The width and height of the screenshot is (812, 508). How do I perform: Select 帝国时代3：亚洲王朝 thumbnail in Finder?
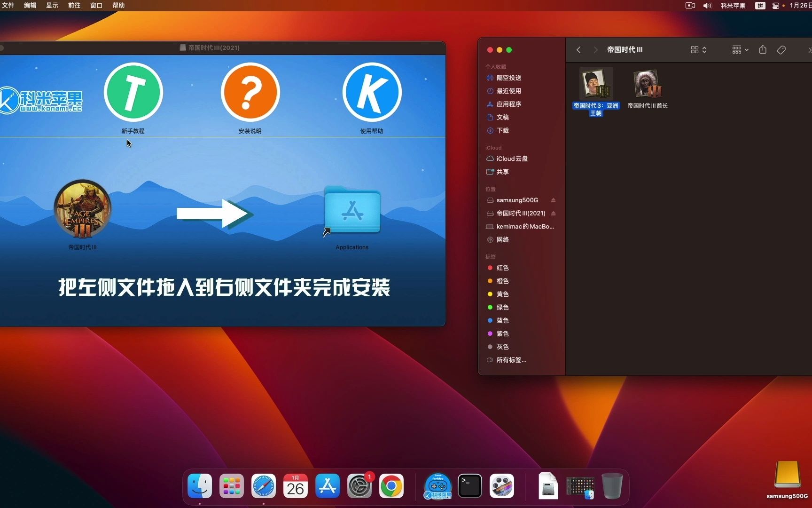click(596, 84)
